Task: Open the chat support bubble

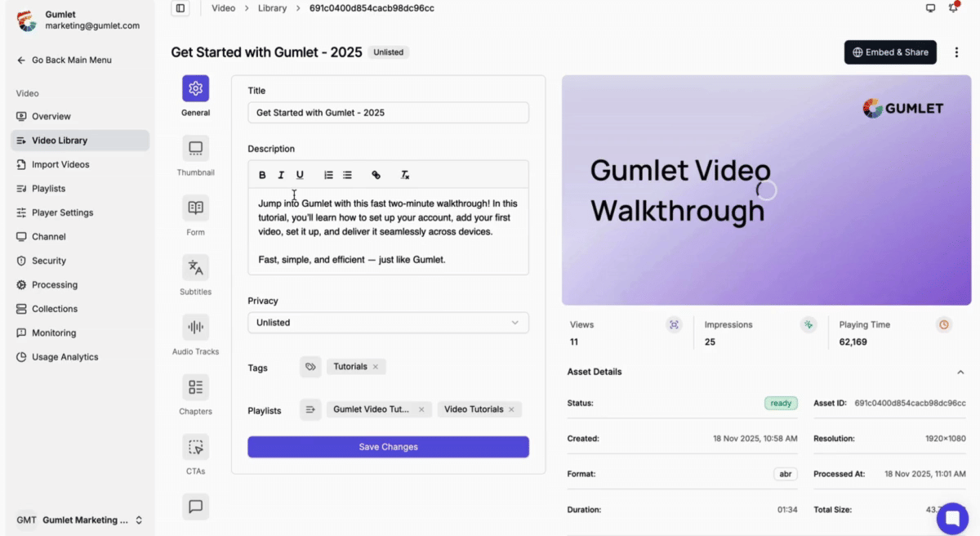Action: (951, 518)
